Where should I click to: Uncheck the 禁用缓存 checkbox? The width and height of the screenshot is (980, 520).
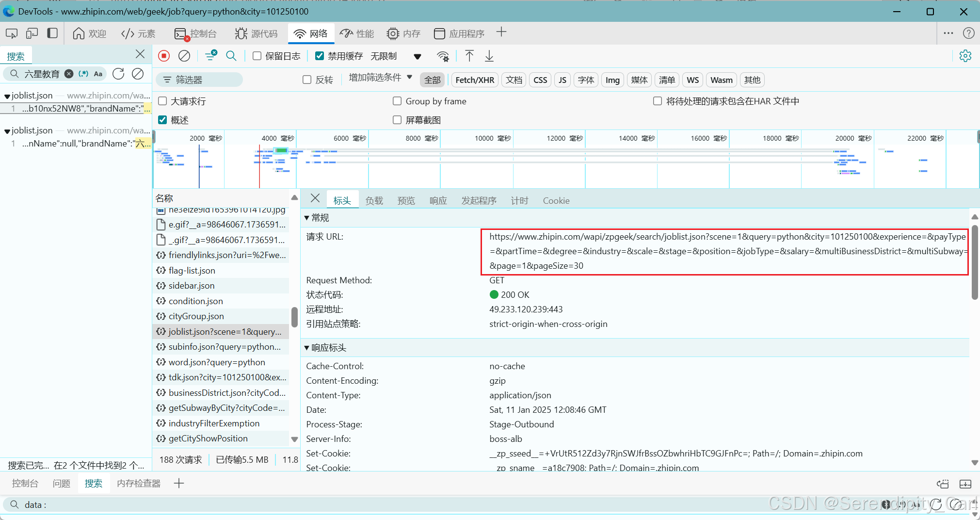pyautogui.click(x=320, y=56)
